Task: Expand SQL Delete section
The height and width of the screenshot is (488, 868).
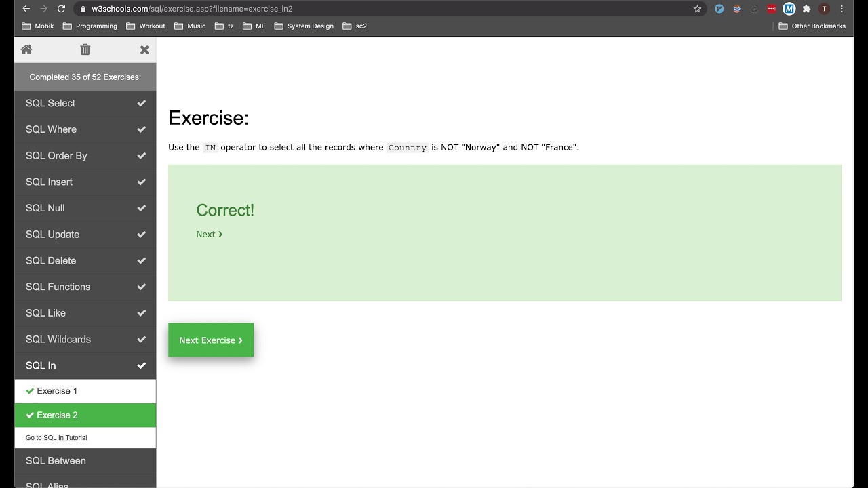Action: pyautogui.click(x=85, y=260)
